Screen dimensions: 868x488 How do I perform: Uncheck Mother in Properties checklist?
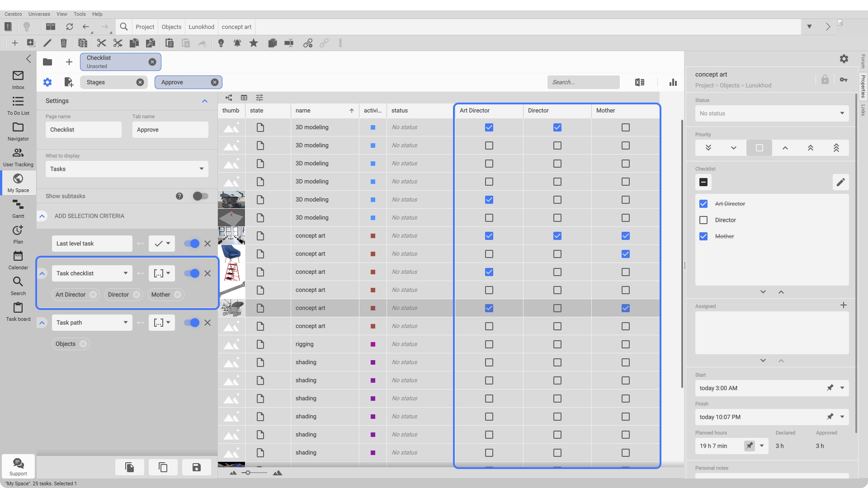click(703, 236)
